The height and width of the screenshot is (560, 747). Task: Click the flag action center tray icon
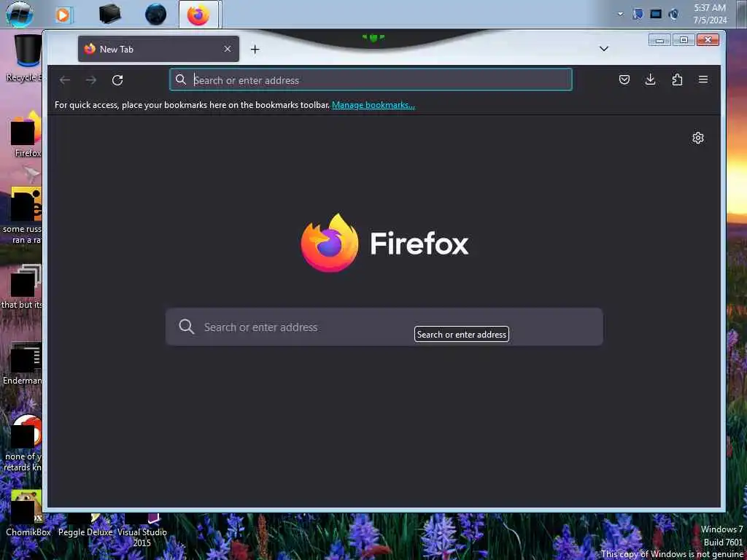[638, 15]
